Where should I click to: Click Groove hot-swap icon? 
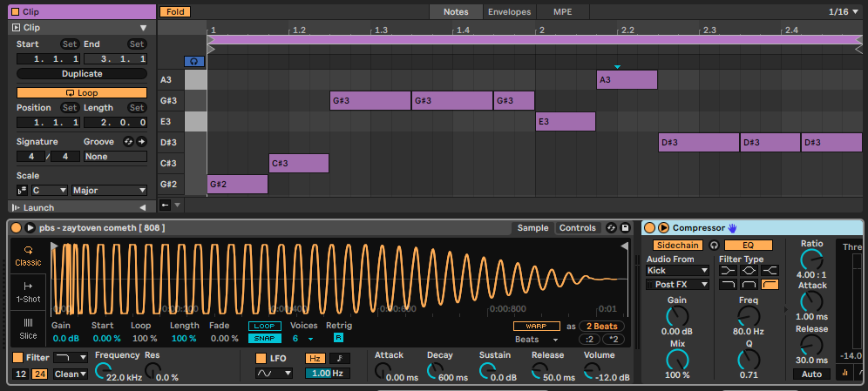[128, 142]
